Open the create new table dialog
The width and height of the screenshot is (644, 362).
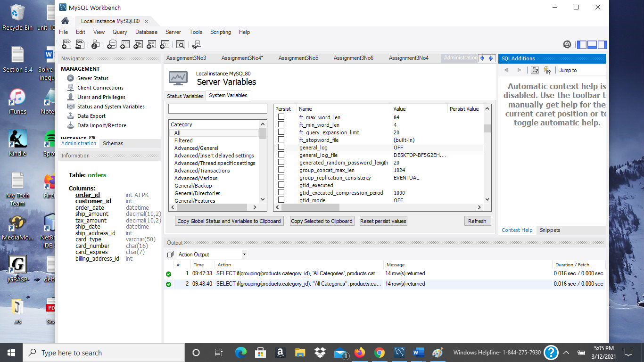pyautogui.click(x=125, y=44)
